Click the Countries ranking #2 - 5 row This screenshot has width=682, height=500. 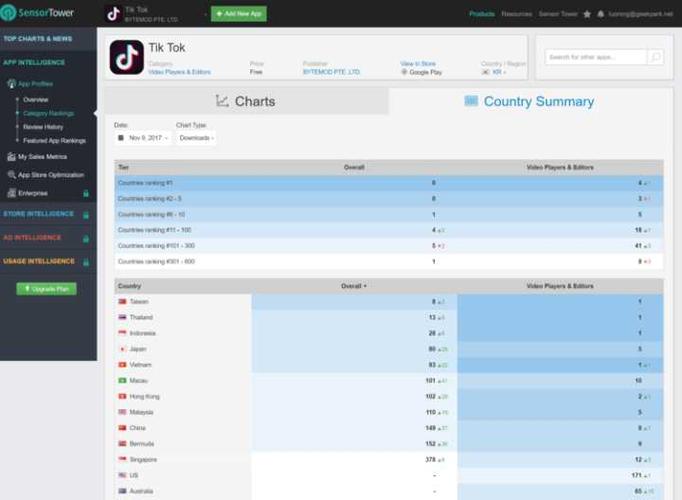(389, 198)
